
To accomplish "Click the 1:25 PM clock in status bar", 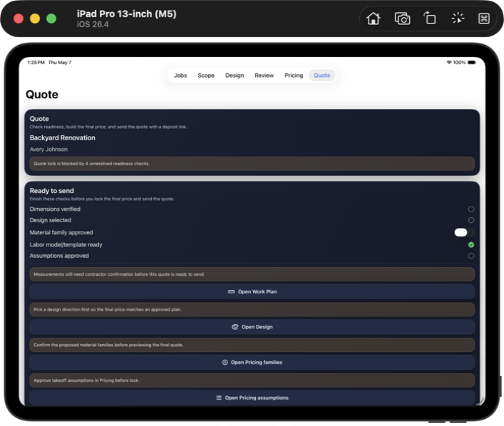I will pyautogui.click(x=36, y=63).
